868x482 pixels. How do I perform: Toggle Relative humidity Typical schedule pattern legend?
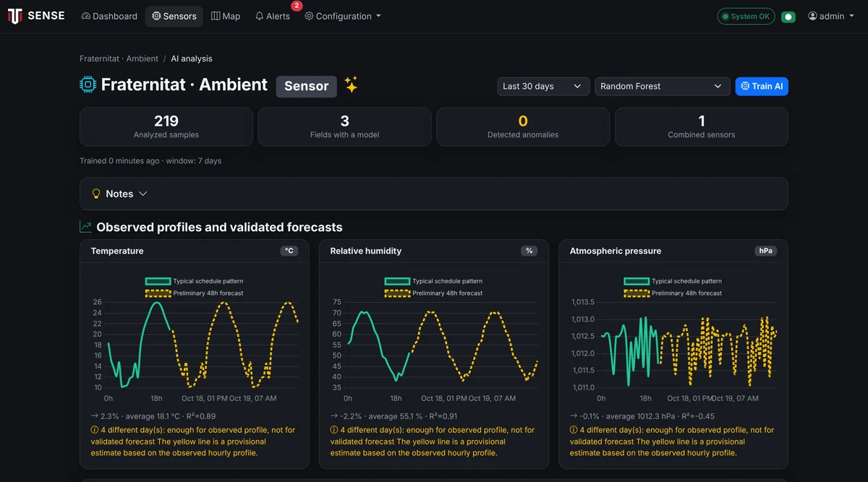pos(433,281)
